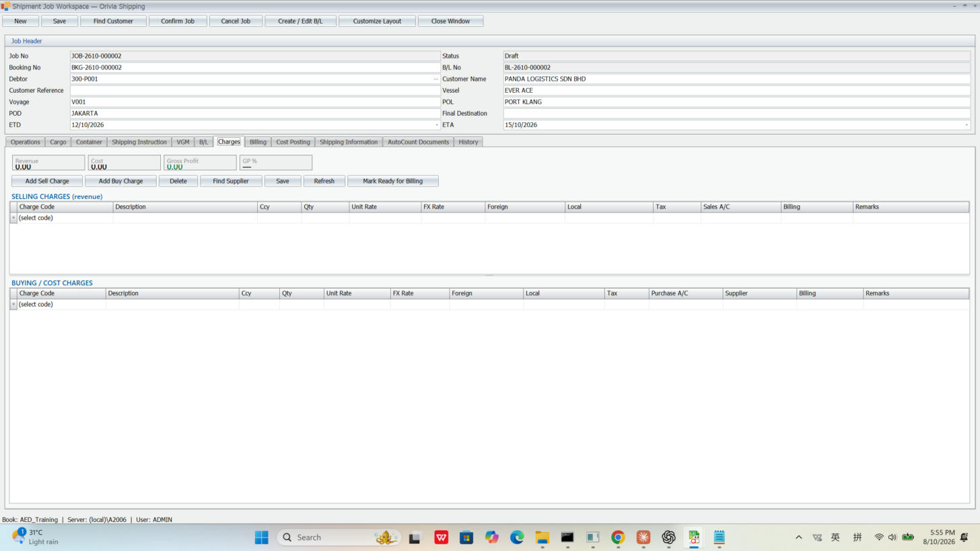Open the ChatGPT app from taskbar

668,537
